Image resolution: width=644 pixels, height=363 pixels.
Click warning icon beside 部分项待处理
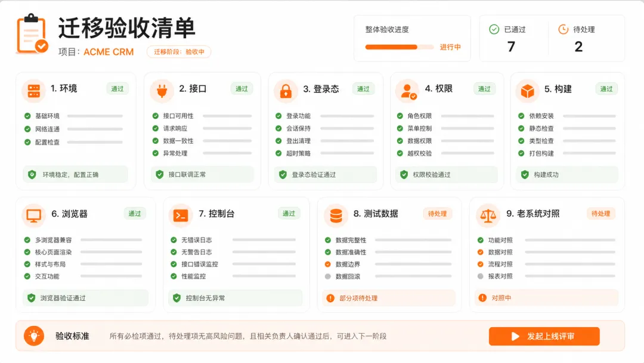coord(330,298)
